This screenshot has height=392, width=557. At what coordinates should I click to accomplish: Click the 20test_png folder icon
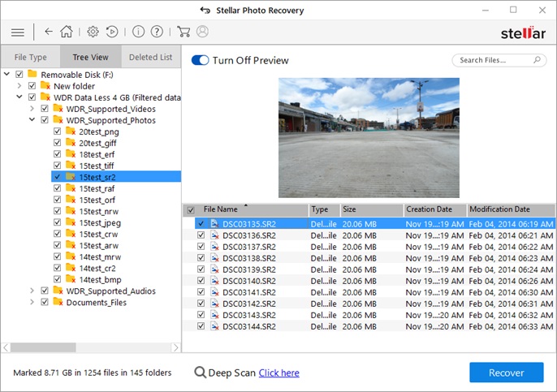pyautogui.click(x=71, y=131)
